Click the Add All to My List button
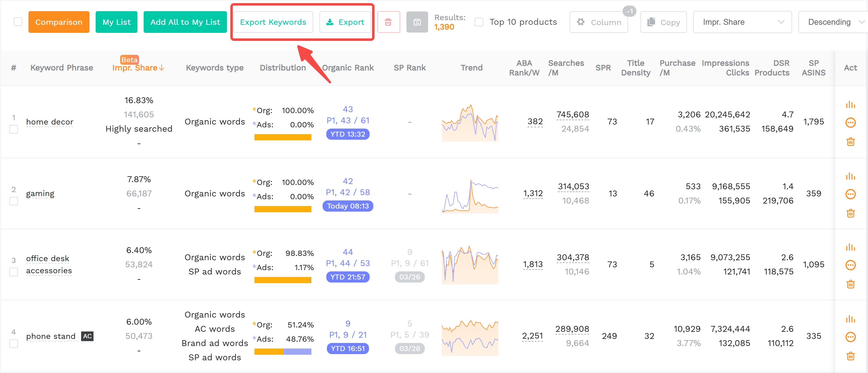Image resolution: width=868 pixels, height=373 pixels. tap(185, 22)
